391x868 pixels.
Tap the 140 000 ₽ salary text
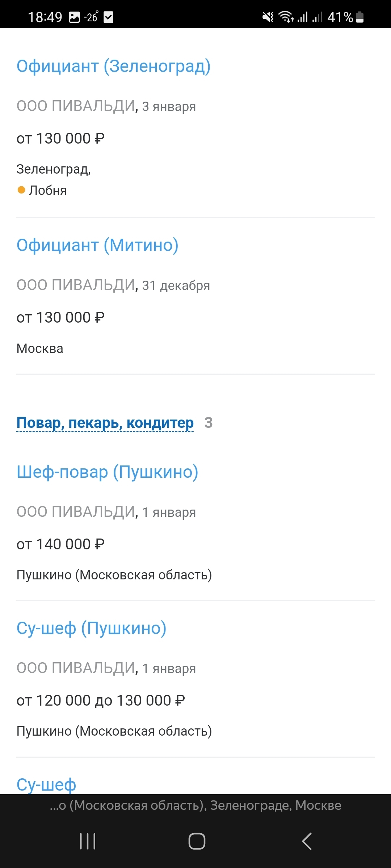60,544
